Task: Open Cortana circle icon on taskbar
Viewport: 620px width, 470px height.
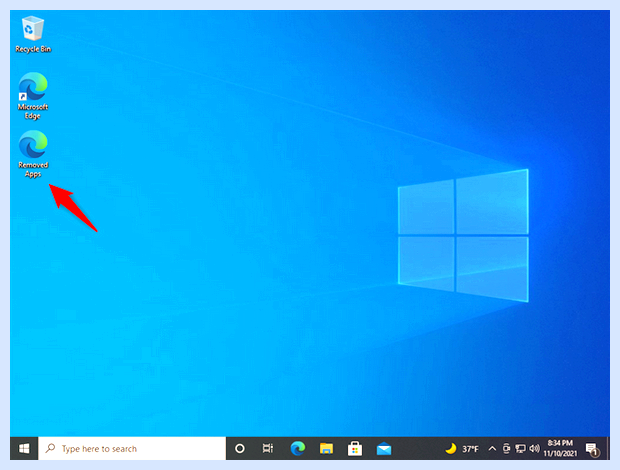Action: [x=240, y=449]
